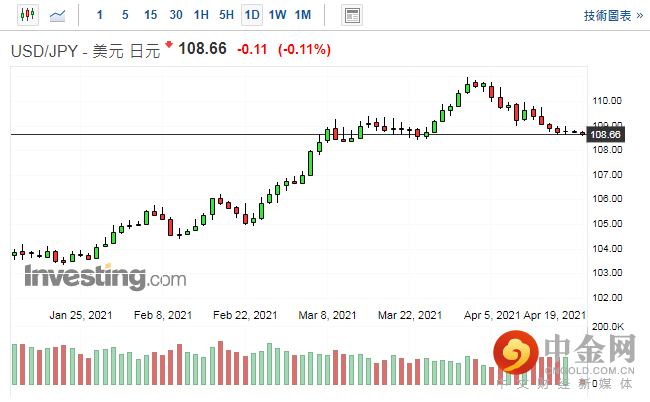Screen dimensions: 650x402
Task: Select the 15 minute timeframe
Action: 150,15
